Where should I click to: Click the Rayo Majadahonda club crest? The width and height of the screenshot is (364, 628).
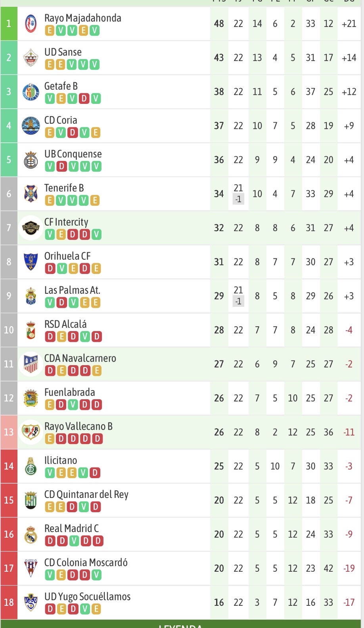[31, 24]
